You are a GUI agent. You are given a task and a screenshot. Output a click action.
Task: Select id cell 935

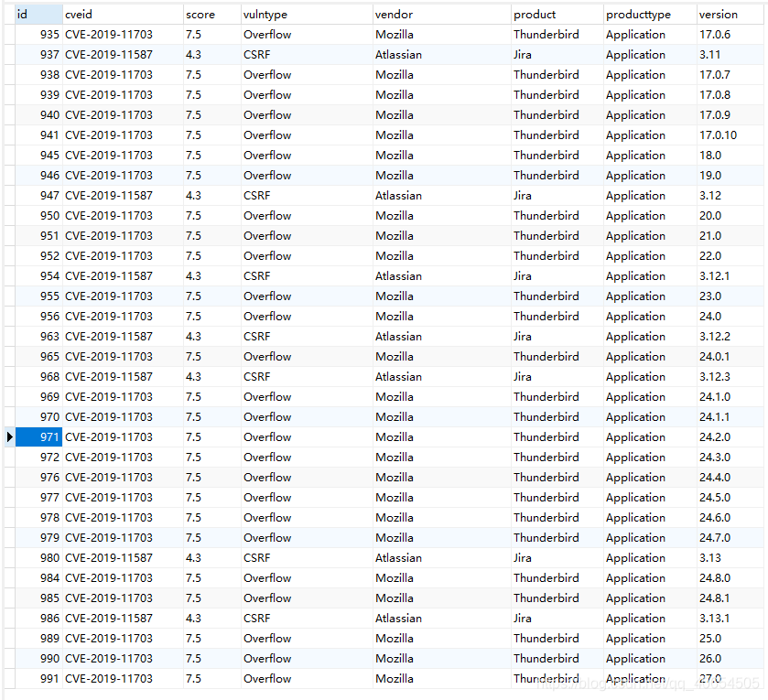[x=38, y=34]
